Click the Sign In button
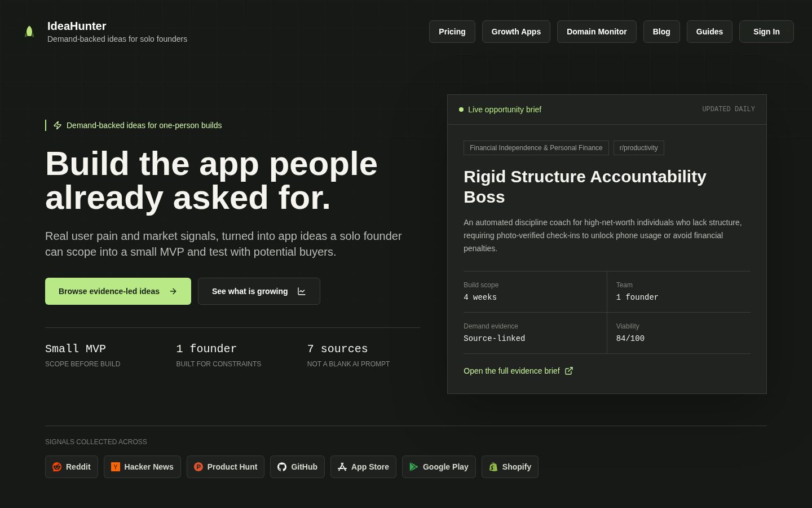812x508 pixels. (766, 32)
